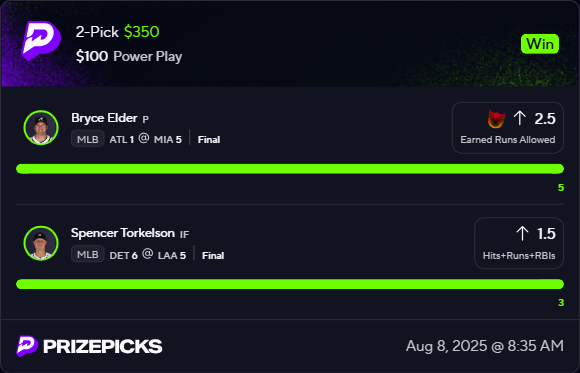Image resolution: width=580 pixels, height=373 pixels.
Task: Click the ATL 1 @ MIA 5 score
Action: click(145, 140)
